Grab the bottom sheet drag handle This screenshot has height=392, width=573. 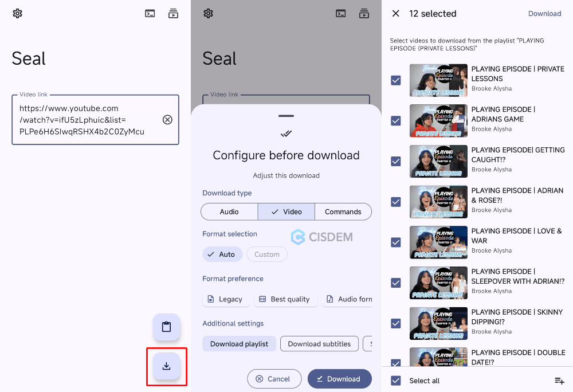pos(286,116)
